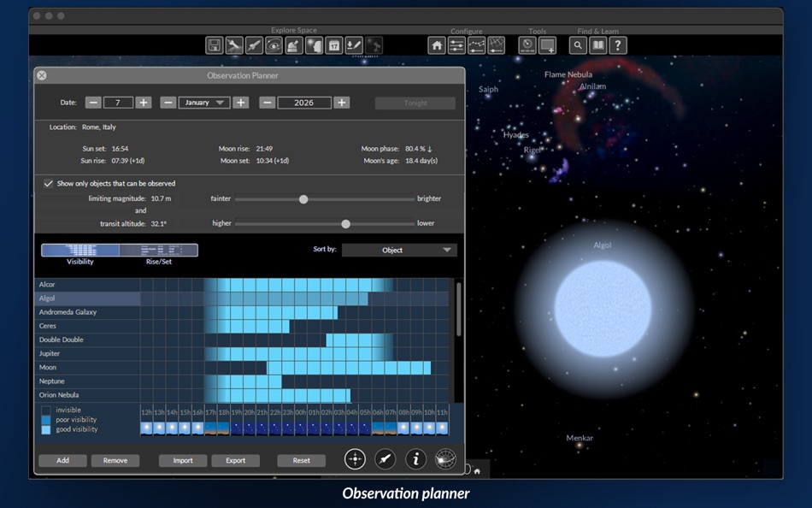Screen dimensions: 812x508
Task: Open the space probe satellite icon
Action: click(x=234, y=45)
